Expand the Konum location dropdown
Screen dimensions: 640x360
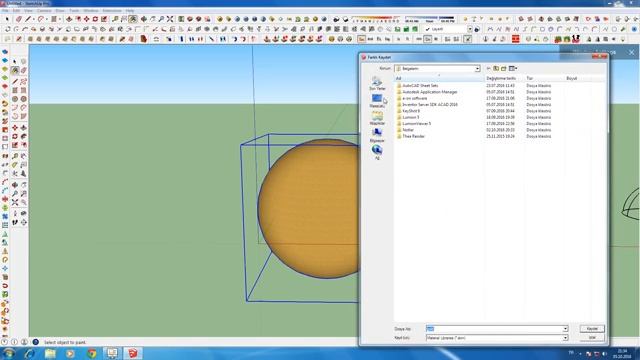point(477,69)
